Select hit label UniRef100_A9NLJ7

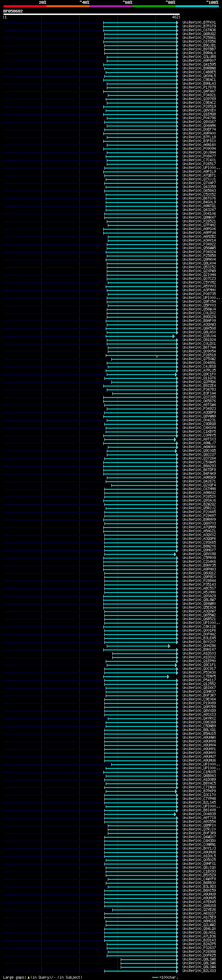click(x=199, y=443)
